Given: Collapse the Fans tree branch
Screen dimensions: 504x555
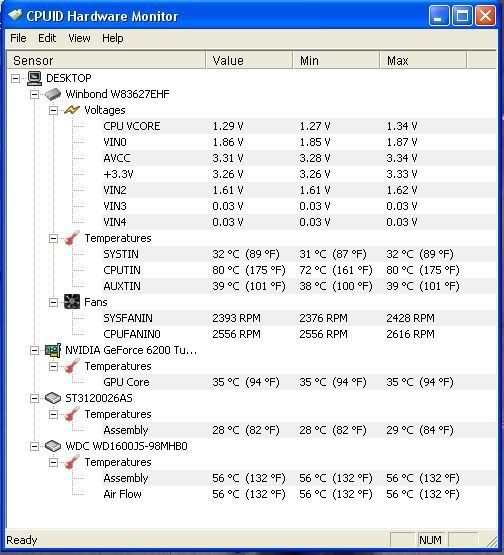Looking at the screenshot, I should 53,302.
